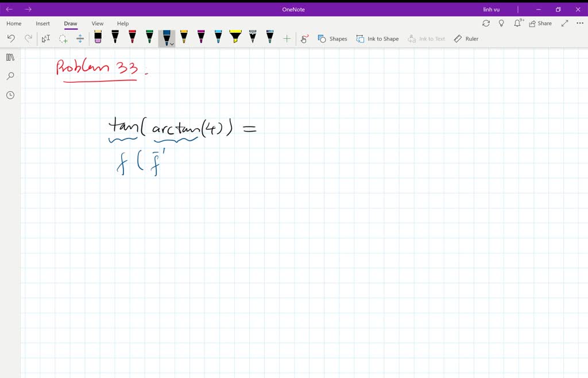Toggle draw with touch mode
The height and width of the screenshot is (378, 588).
(304, 38)
